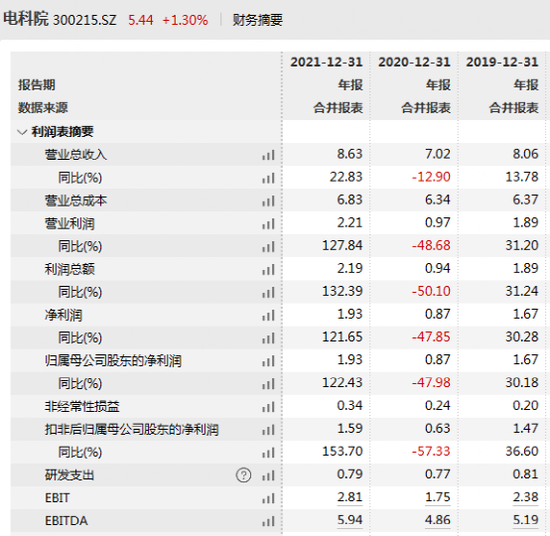This screenshot has height=536, width=550.
Task: Click chart icon beside 扣非后 同比(%) row
Action: point(268,452)
